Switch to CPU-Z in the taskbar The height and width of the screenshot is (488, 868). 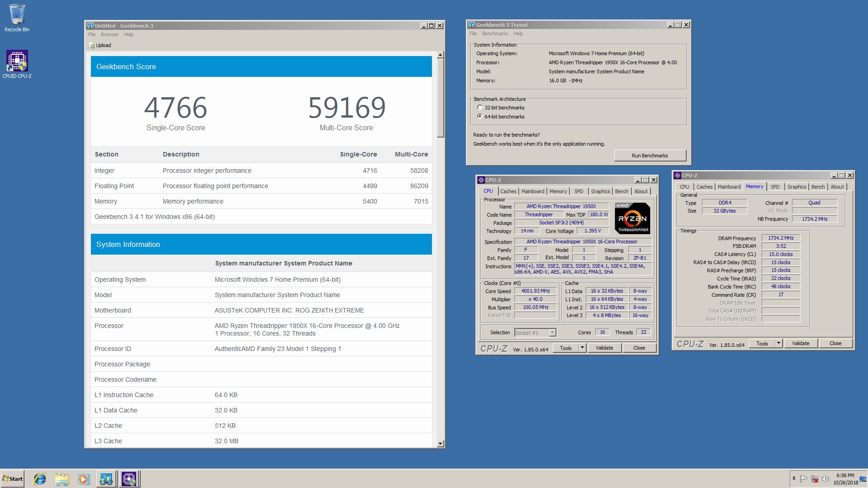click(x=129, y=479)
